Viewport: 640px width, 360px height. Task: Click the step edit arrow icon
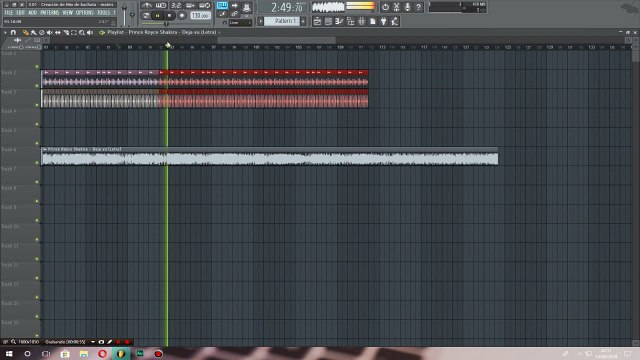[x=235, y=5]
